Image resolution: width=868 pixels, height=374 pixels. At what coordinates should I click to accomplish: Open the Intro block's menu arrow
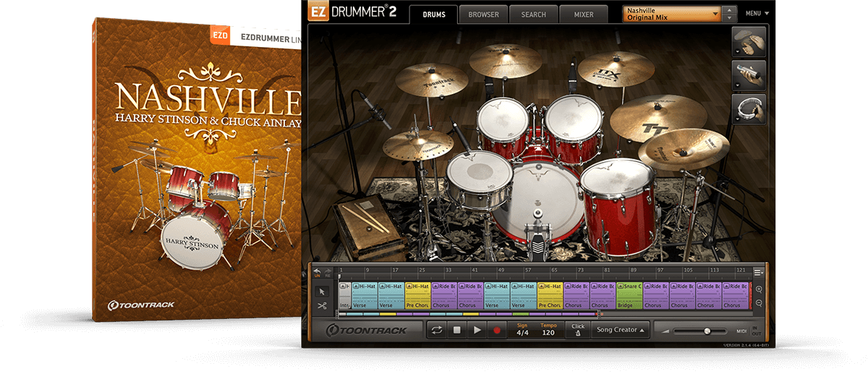[x=343, y=286]
